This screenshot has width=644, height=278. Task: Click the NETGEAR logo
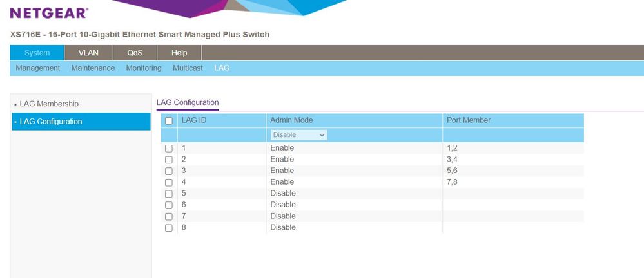click(49, 12)
